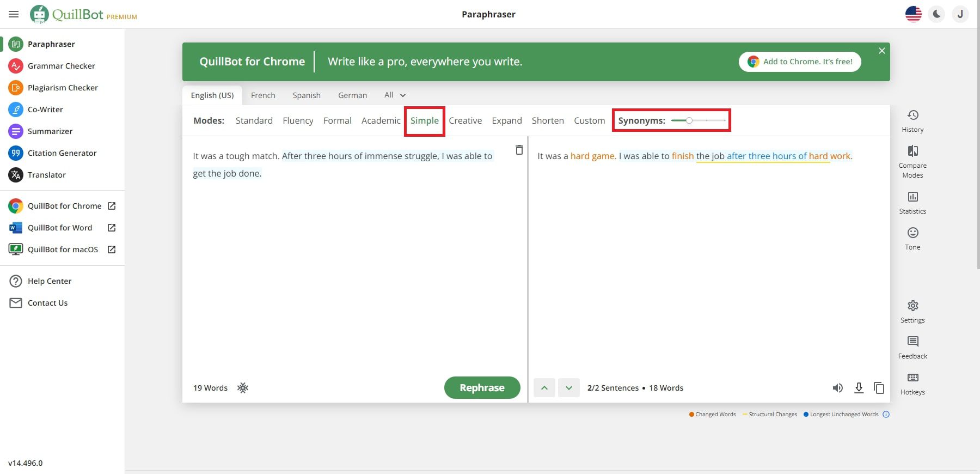Expand the All languages dropdown
The height and width of the screenshot is (474, 980).
point(395,95)
